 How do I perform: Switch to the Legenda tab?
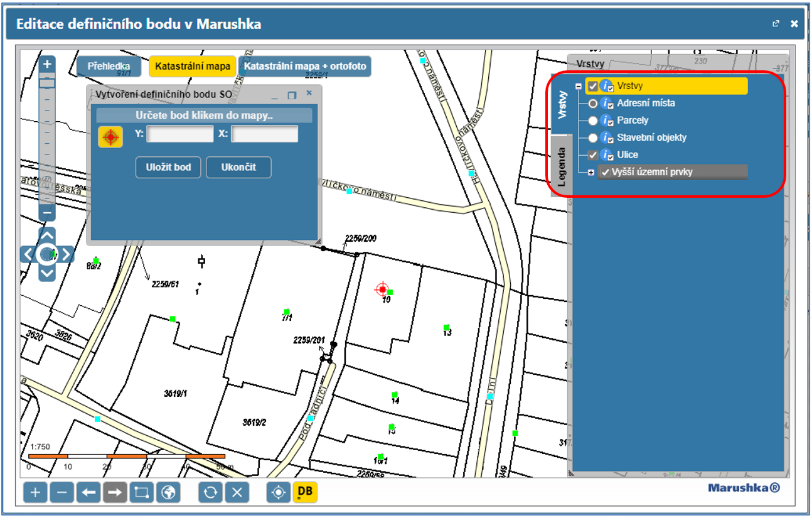(562, 167)
